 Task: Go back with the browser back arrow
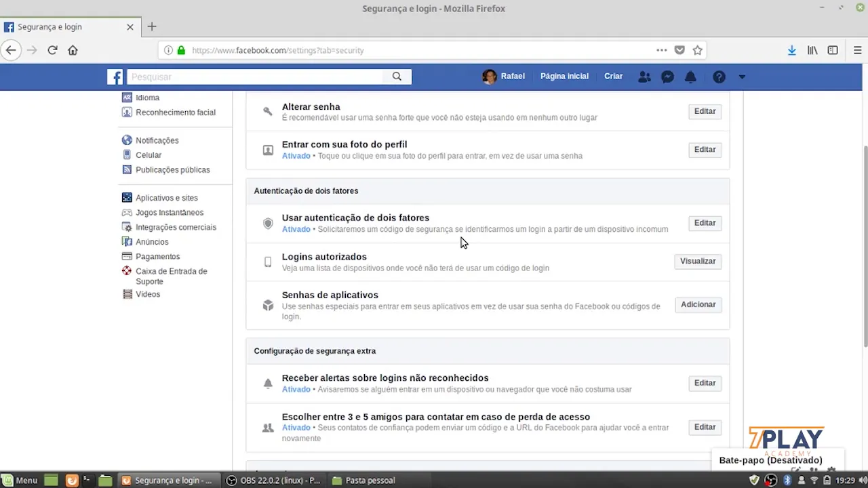[x=11, y=50]
